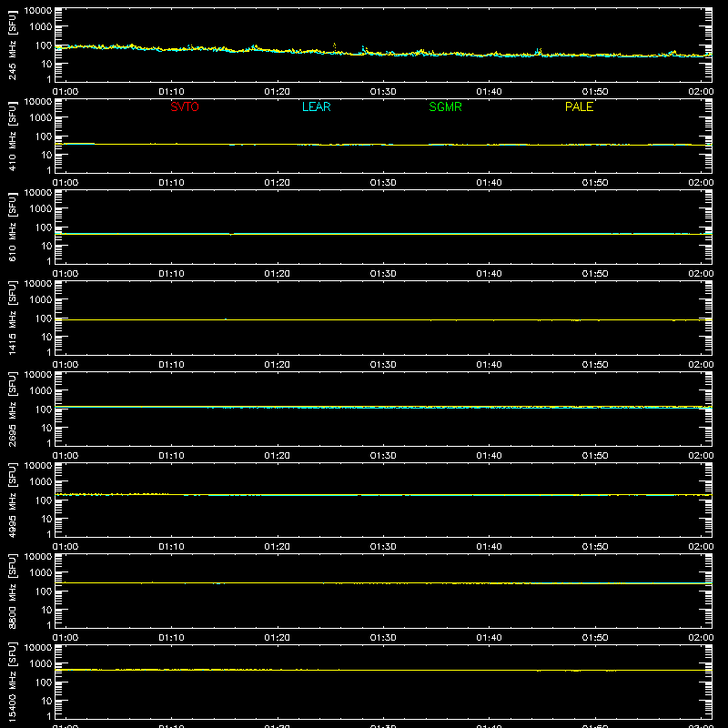Click the 10000 y-axis label of 245 MHz panel
Screen dimensions: 728x728
coord(38,11)
